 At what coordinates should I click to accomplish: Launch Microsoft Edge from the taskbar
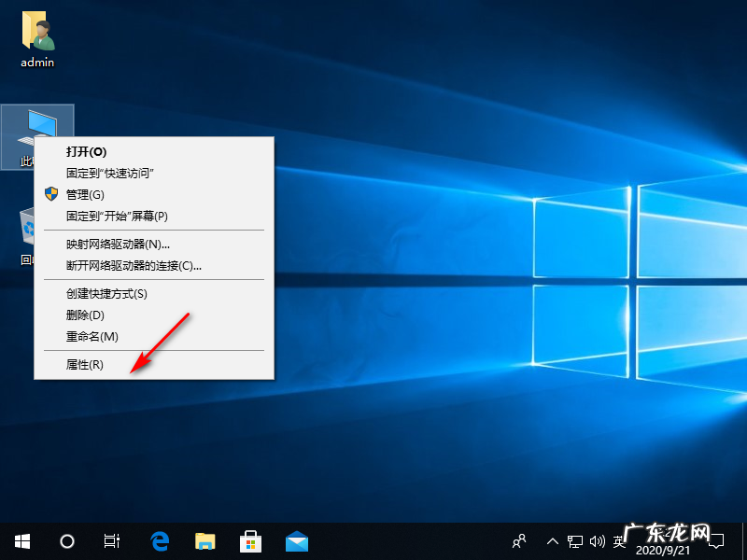tap(160, 540)
